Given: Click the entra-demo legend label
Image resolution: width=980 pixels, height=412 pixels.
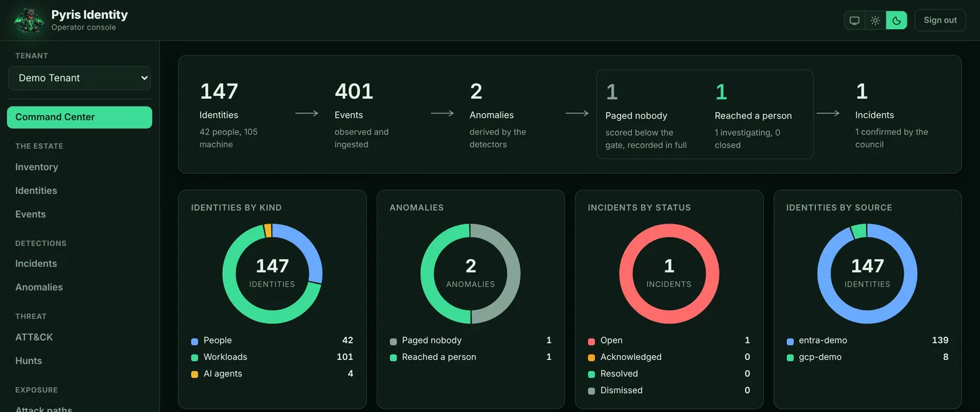Looking at the screenshot, I should point(823,340).
